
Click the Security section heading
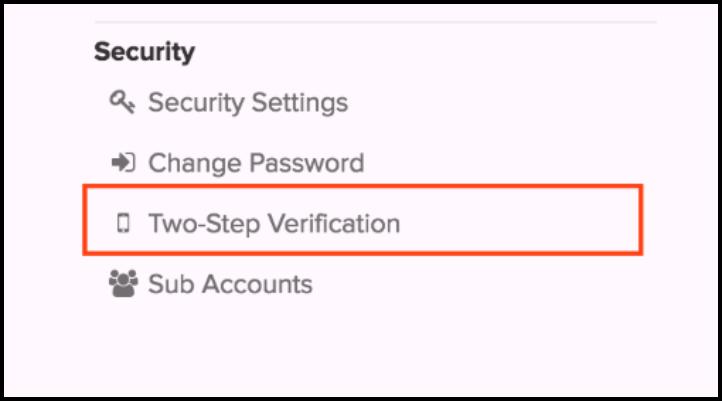(144, 51)
